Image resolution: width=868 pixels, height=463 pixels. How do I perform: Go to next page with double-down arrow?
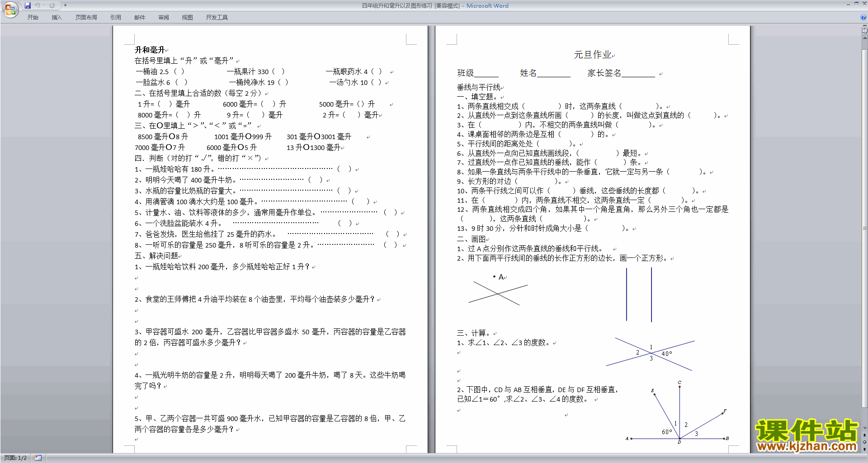pyautogui.click(x=865, y=449)
